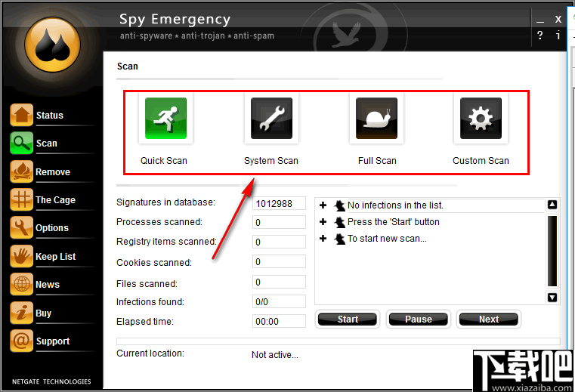The width and height of the screenshot is (575, 392).
Task: Choose the Full Scan snail icon
Action: [376, 118]
